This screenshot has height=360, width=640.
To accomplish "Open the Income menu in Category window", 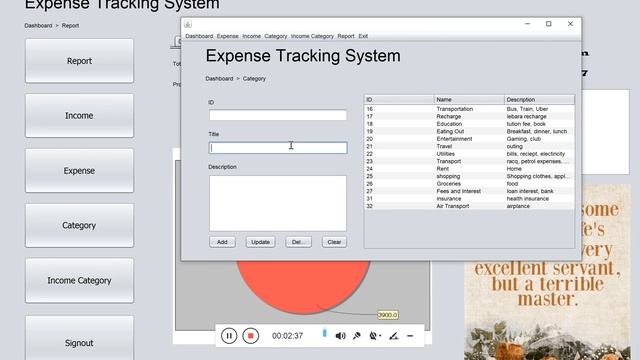I will point(251,36).
